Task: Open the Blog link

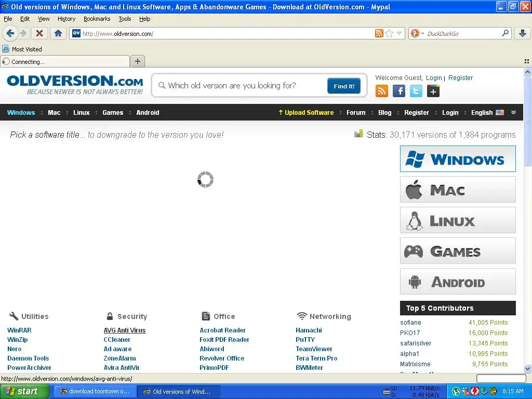Action: coord(385,113)
